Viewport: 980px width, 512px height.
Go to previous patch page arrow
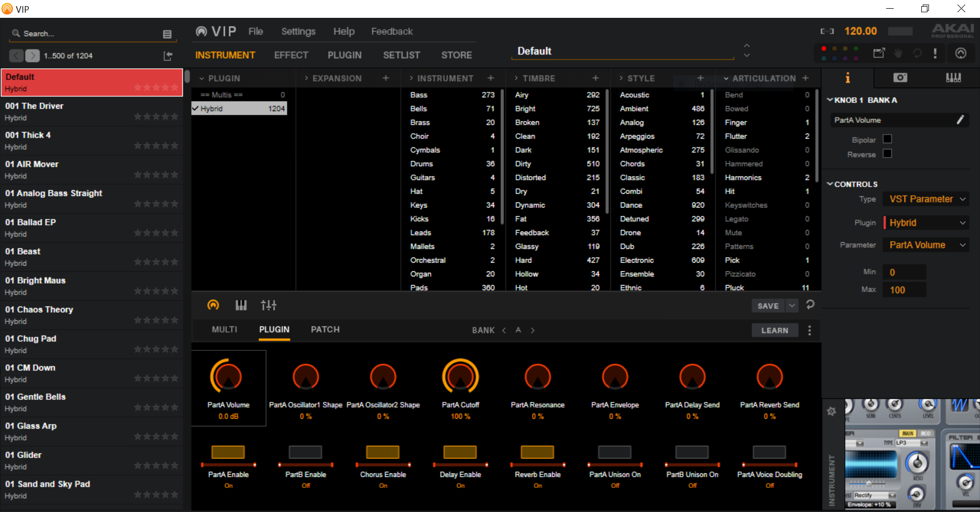(16, 56)
